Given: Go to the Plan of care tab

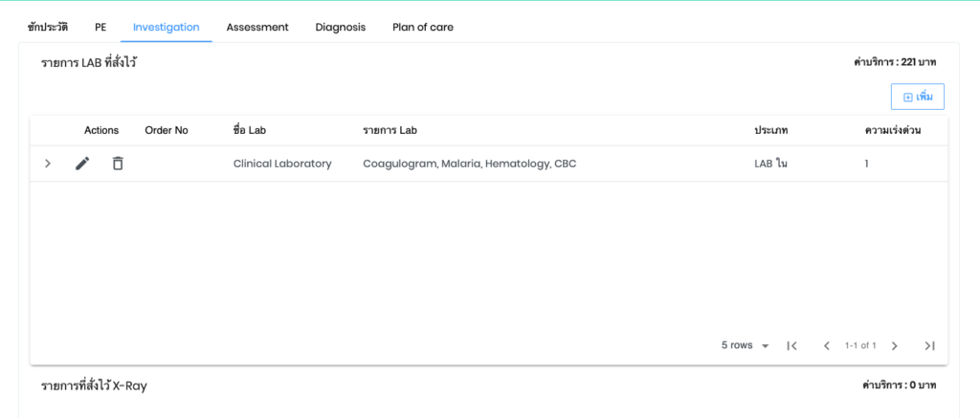Looking at the screenshot, I should 423,27.
